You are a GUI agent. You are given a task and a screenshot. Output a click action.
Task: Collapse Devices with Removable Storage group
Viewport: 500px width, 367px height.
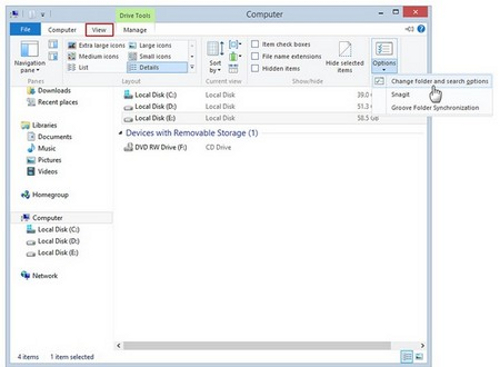[120, 133]
